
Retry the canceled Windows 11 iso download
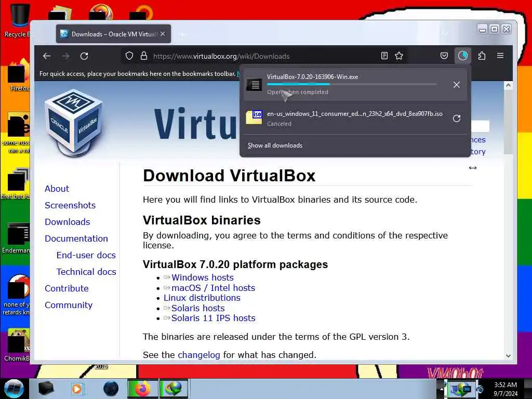(457, 118)
